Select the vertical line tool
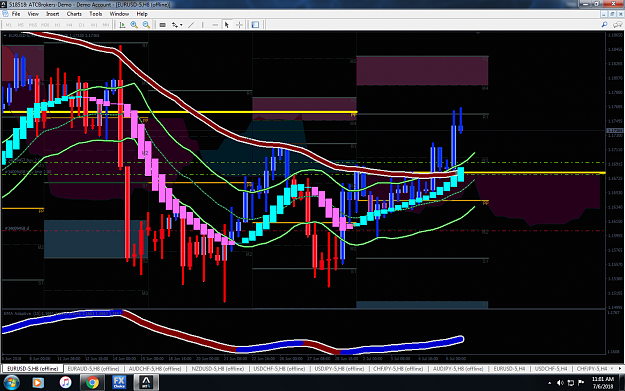The image size is (625, 391). [x=203, y=25]
